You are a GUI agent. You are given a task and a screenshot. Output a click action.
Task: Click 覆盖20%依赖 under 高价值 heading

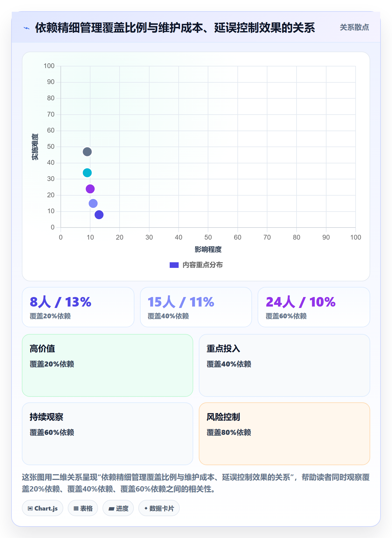pos(52,364)
